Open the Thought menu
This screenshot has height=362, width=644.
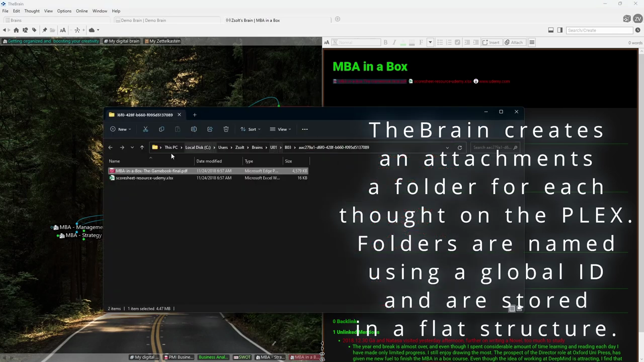click(x=32, y=11)
